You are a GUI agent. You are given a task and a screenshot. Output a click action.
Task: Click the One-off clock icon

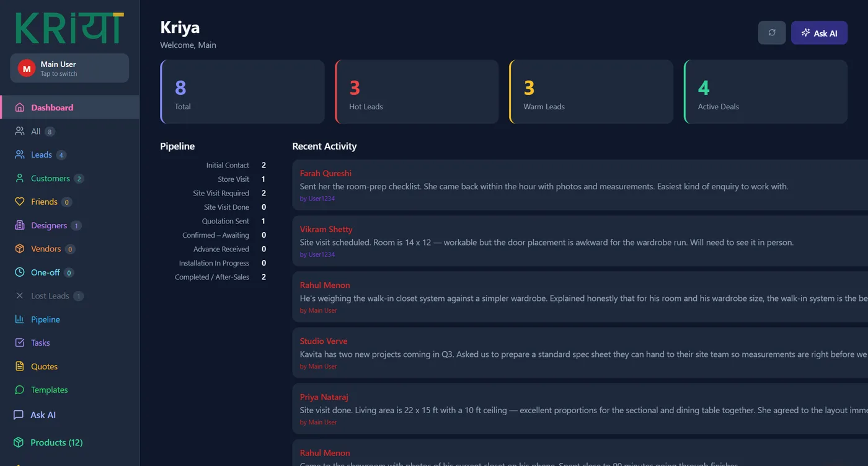(19, 272)
